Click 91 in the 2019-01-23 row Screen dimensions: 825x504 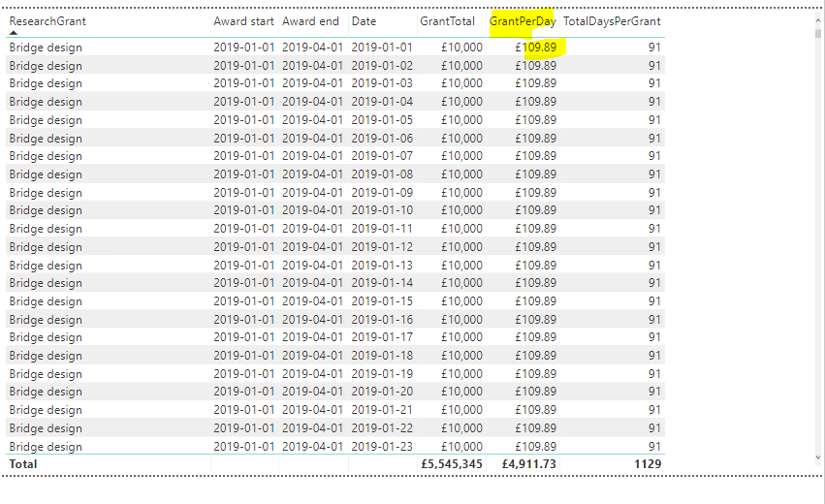click(x=654, y=446)
